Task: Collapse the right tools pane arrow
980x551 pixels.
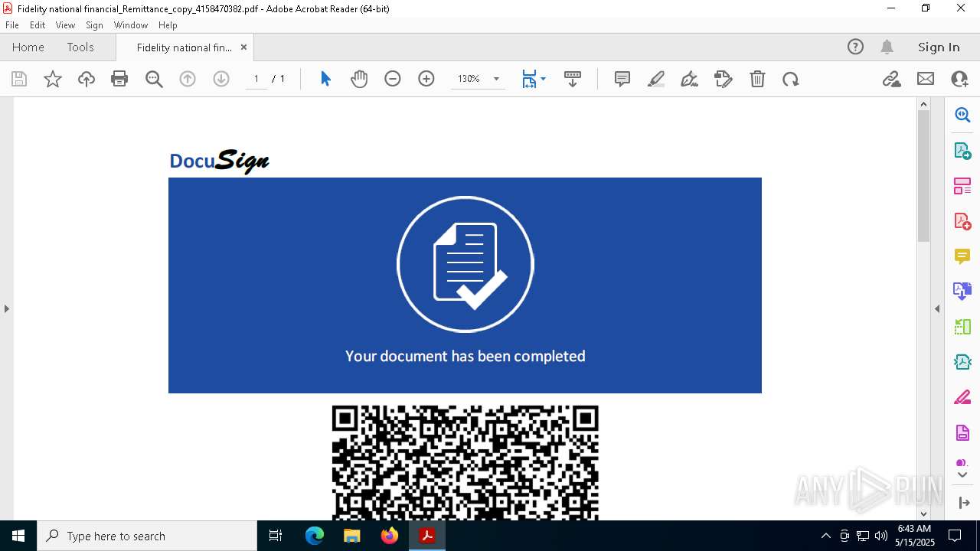Action: (x=937, y=308)
